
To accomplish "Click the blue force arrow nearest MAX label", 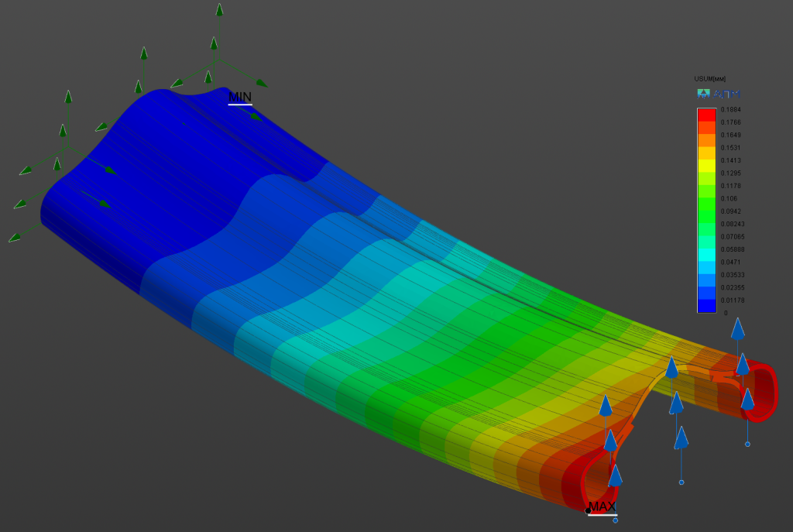I will [x=615, y=475].
